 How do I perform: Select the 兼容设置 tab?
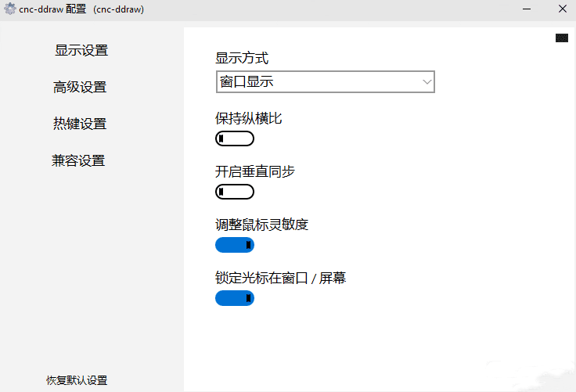coord(78,160)
